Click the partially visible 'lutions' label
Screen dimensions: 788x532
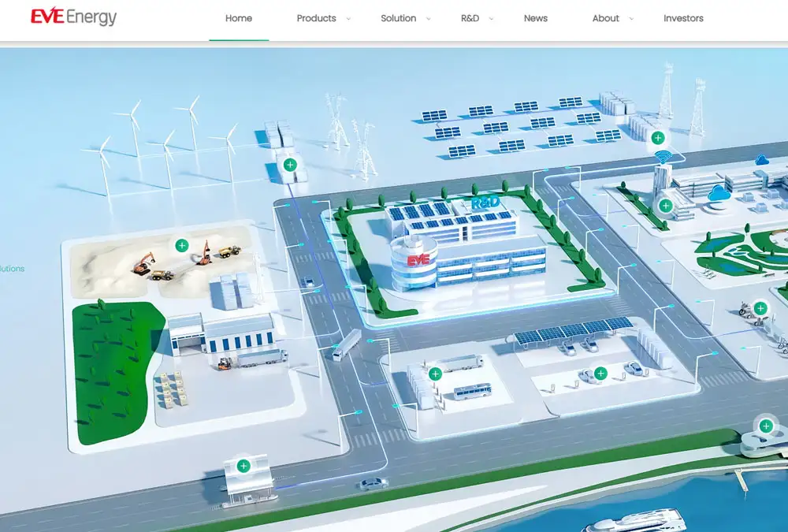[x=12, y=269]
